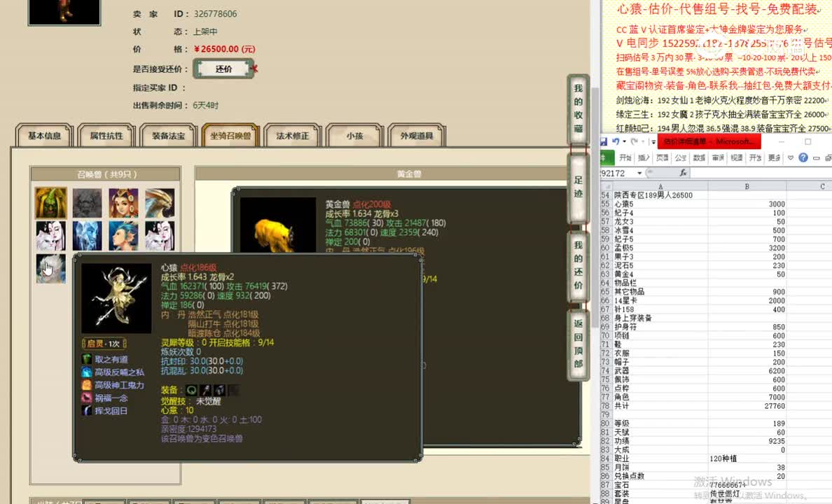Viewport: 832px width, 504px height.
Task: Click Excel cell labeled 心猿5
Action: [660, 204]
